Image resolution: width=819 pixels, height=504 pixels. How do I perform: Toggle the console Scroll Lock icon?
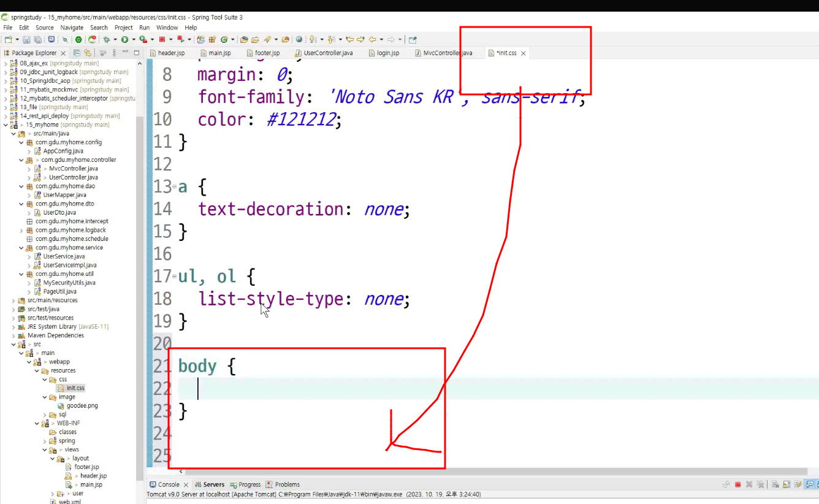(x=787, y=484)
